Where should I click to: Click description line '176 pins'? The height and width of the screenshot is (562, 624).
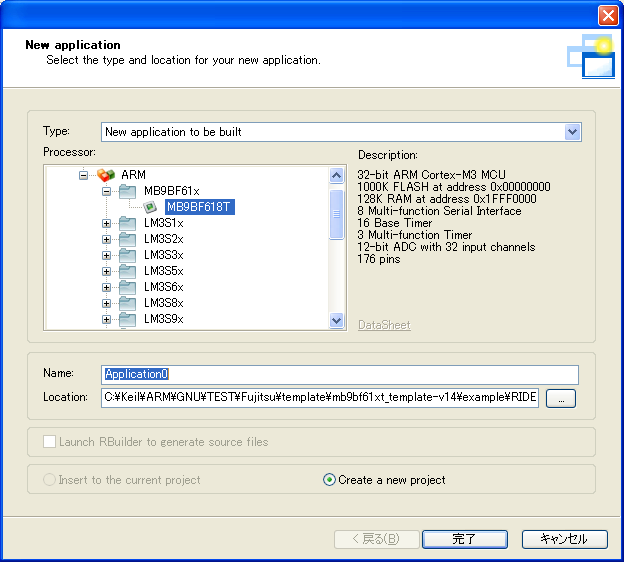[x=379, y=259]
